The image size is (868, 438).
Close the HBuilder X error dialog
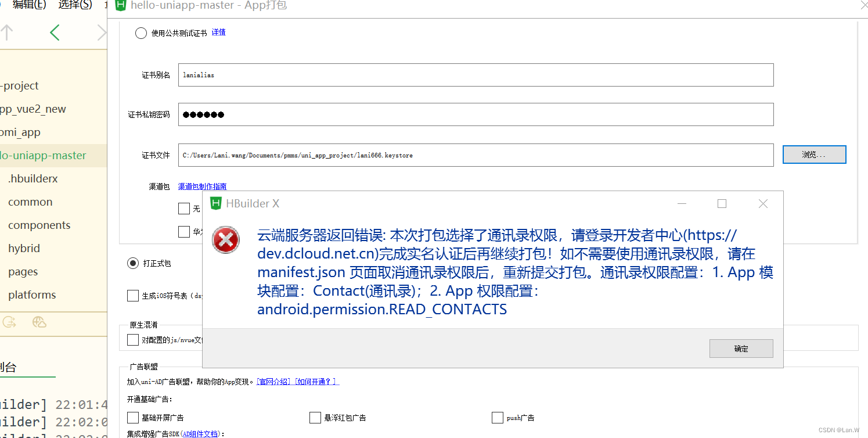pyautogui.click(x=763, y=203)
